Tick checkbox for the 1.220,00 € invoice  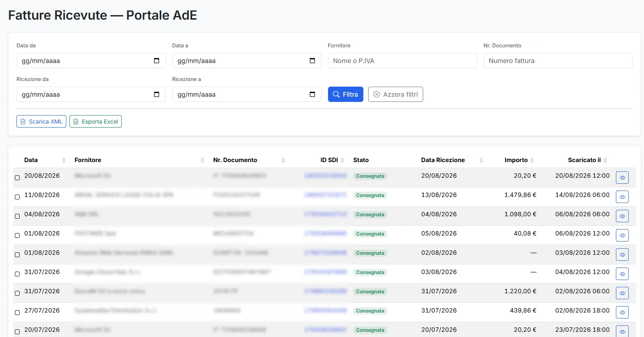pyautogui.click(x=17, y=293)
